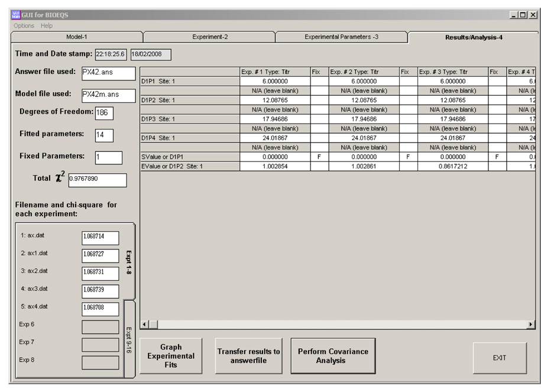Switch to the Expt 9-16 vertical tab

tap(129, 338)
